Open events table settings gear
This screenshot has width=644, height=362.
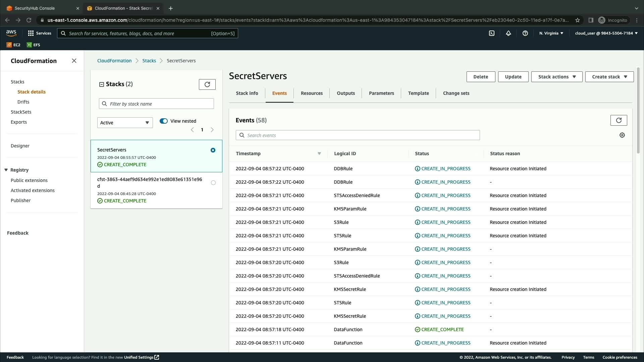tap(622, 135)
